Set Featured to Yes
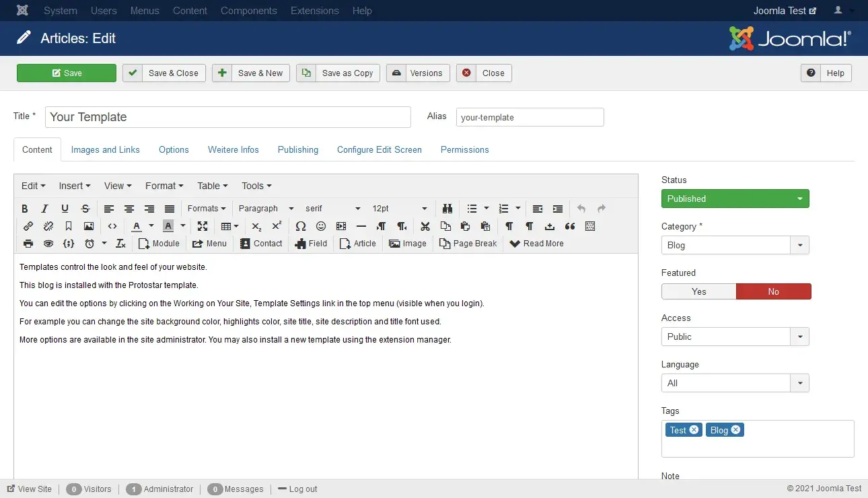Viewport: 868px width, 498px height. (698, 291)
